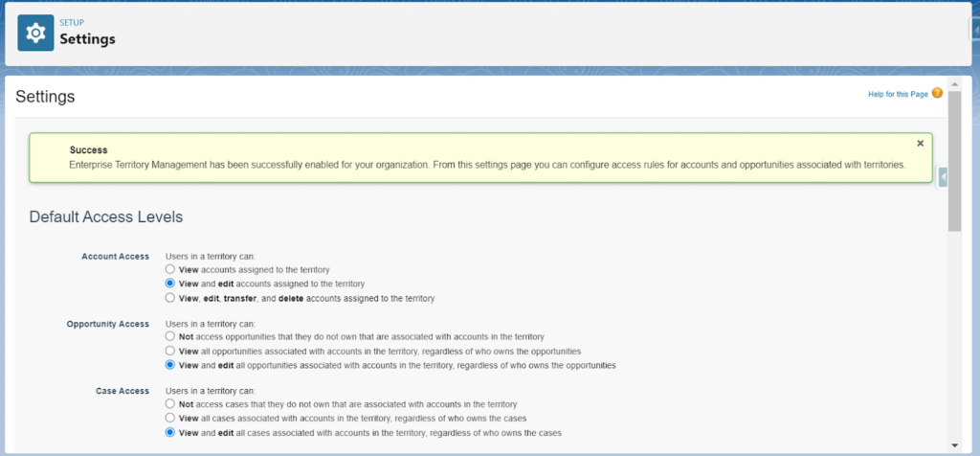Click the Settings page title in the header
The image size is (980, 456).
pos(87,39)
